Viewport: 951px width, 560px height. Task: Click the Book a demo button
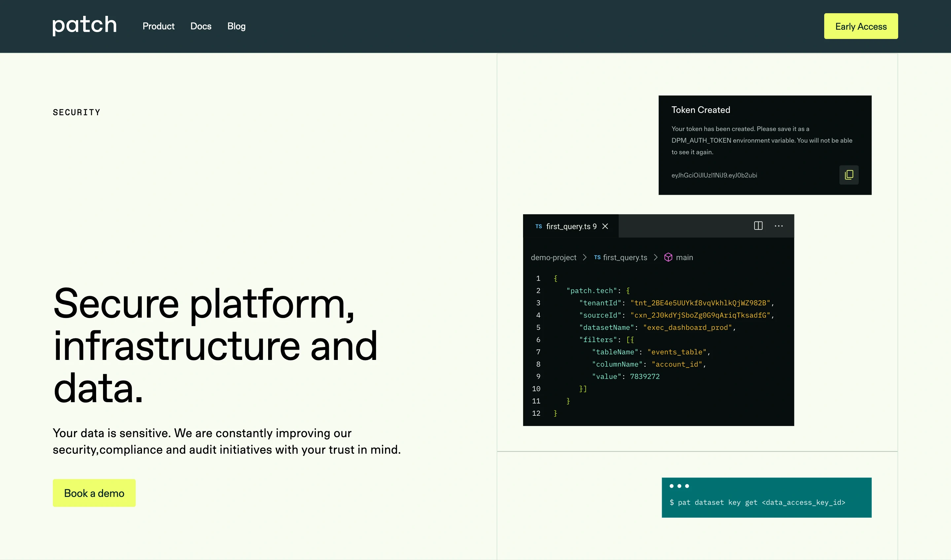[x=94, y=493]
